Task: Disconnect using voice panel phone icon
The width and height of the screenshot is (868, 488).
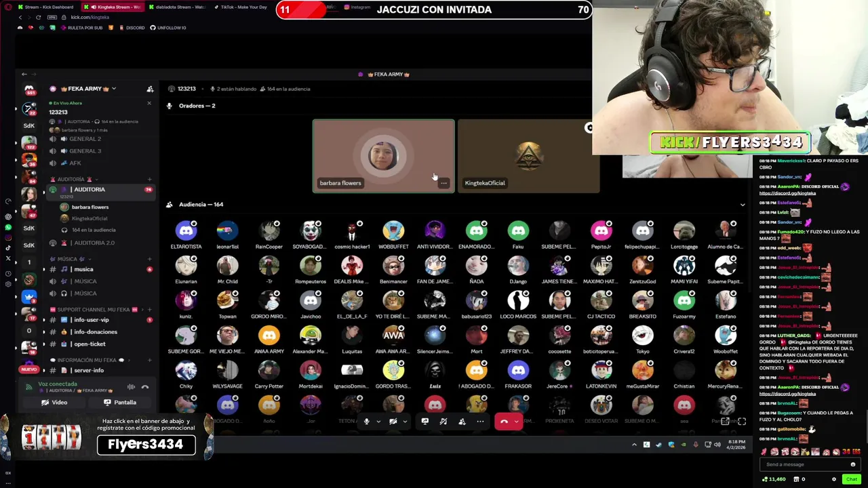Action: click(144, 387)
